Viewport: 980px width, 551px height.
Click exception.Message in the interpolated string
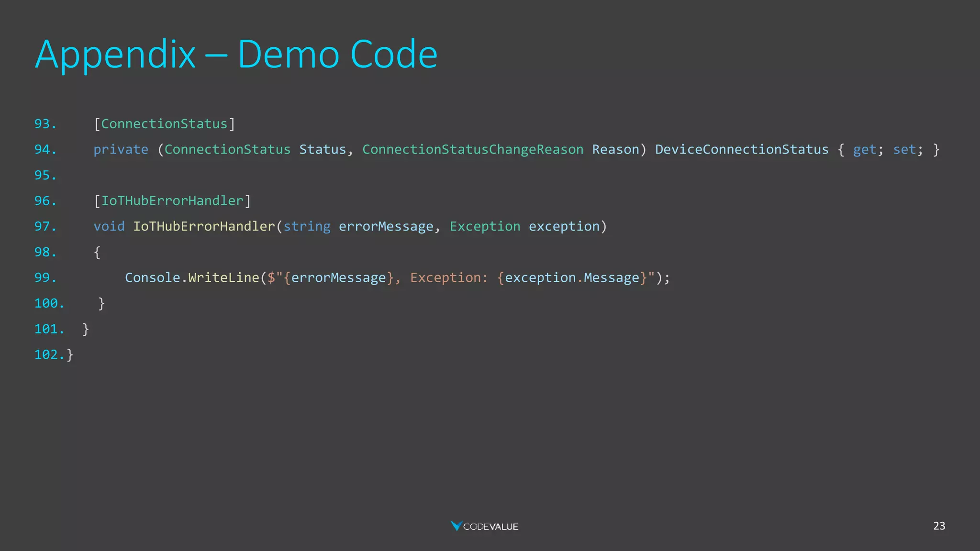click(572, 278)
